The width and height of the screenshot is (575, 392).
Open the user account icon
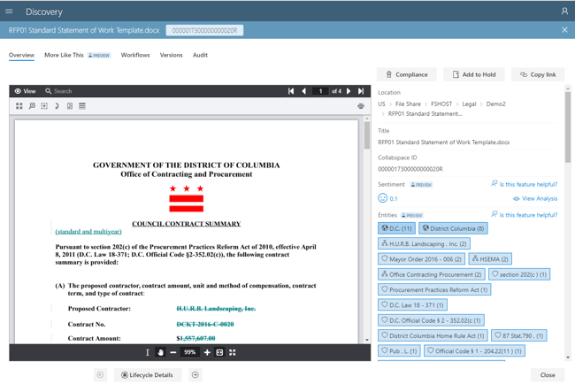point(564,12)
